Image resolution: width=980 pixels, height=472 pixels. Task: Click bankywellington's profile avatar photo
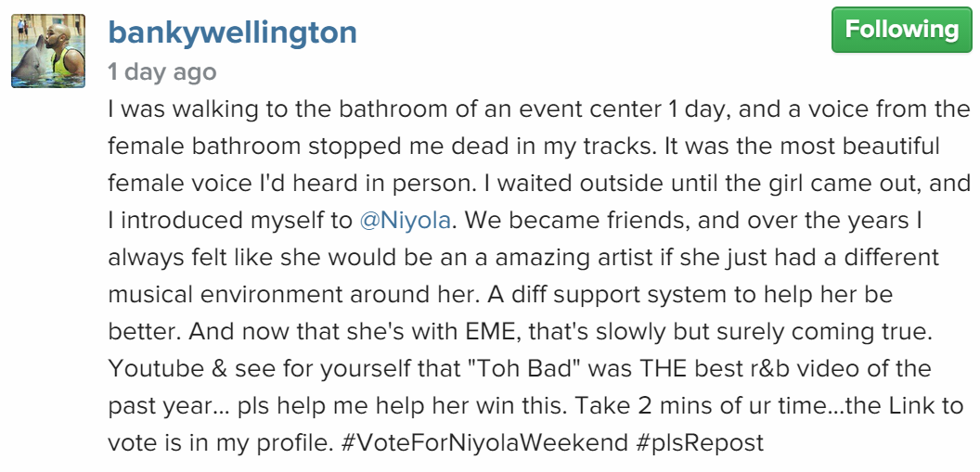coord(48,51)
